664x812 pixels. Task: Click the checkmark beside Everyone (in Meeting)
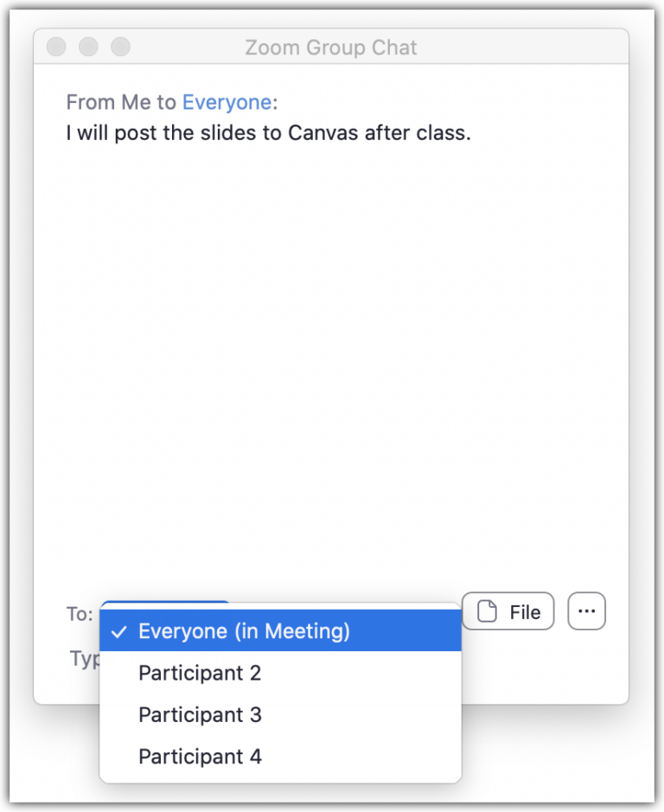point(118,631)
